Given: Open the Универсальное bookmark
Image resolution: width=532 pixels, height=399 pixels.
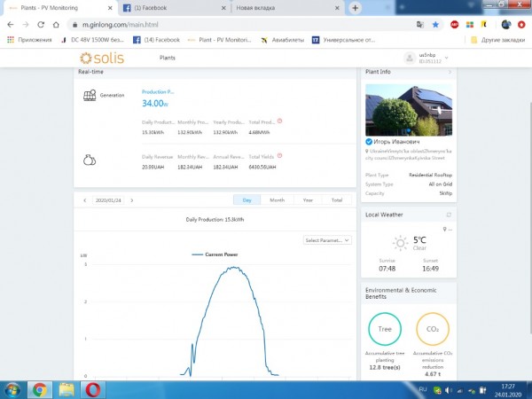Looking at the screenshot, I should [344, 40].
